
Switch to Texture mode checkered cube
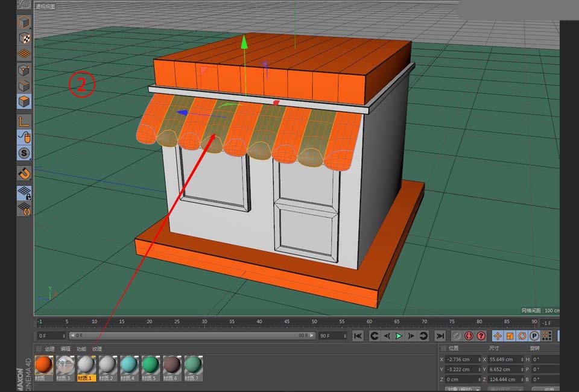pos(24,39)
